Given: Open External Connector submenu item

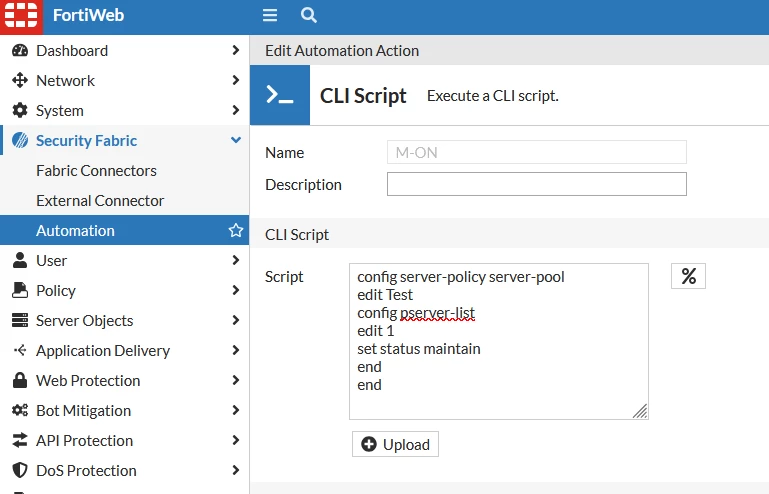Looking at the screenshot, I should [x=100, y=201].
